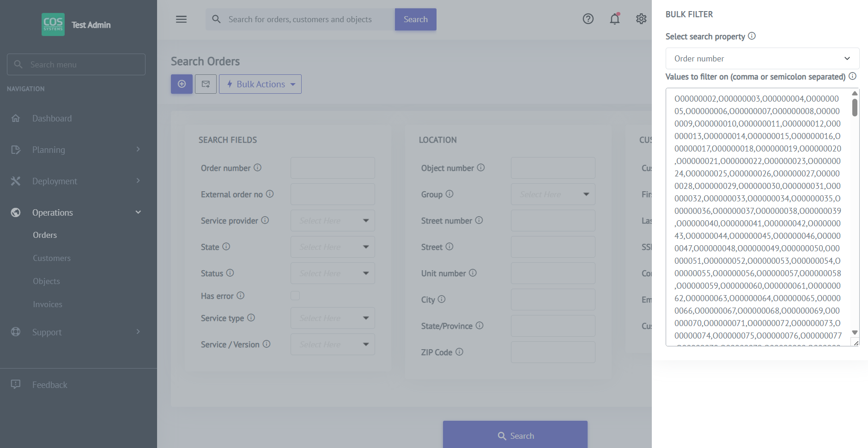Open the notifications bell icon
Viewport: 868px width, 448px height.
point(614,19)
